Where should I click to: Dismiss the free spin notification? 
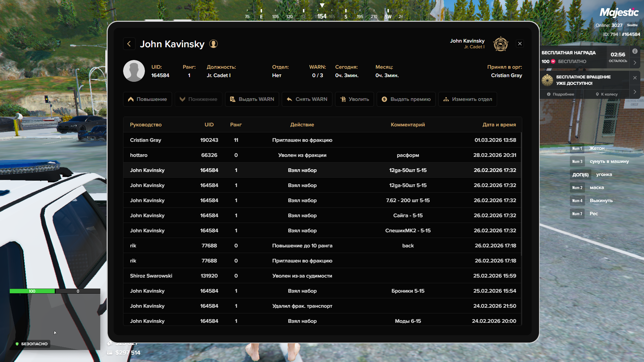pyautogui.click(x=635, y=78)
